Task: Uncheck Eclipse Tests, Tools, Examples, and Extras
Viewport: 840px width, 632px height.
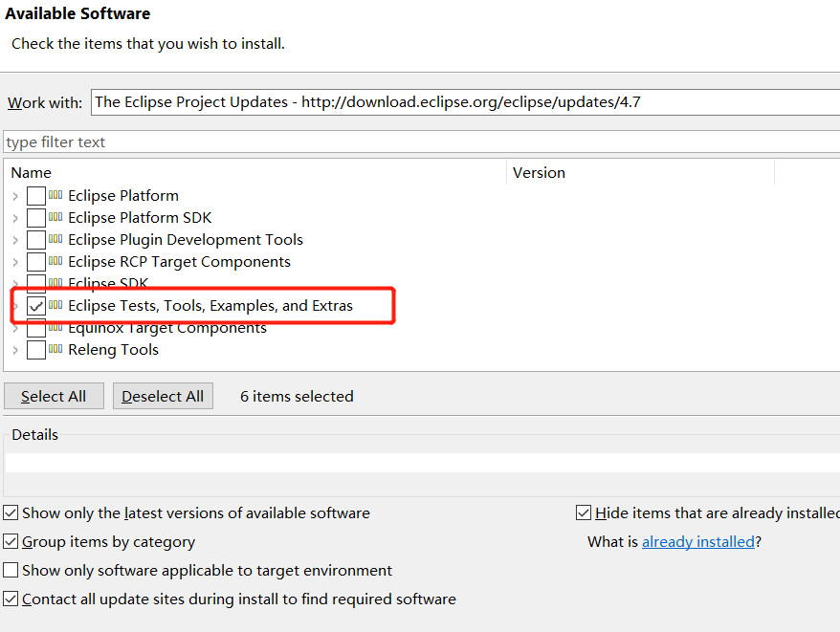Action: point(36,306)
